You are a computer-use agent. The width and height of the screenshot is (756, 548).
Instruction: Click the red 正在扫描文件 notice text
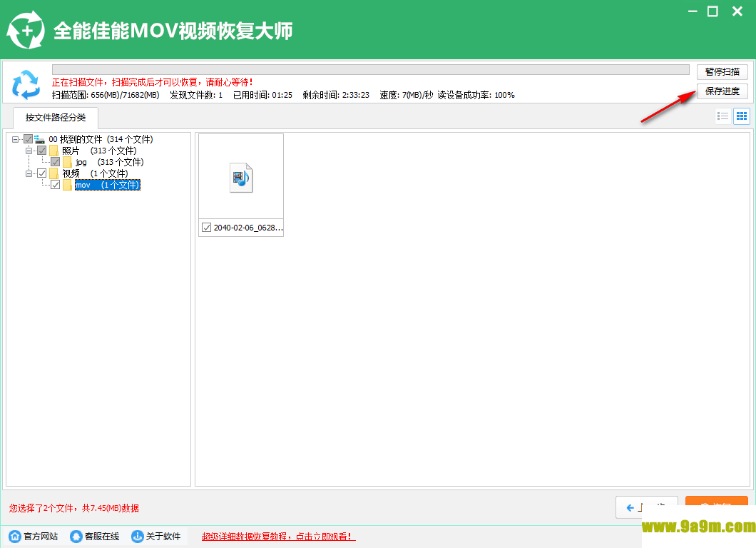[153, 83]
